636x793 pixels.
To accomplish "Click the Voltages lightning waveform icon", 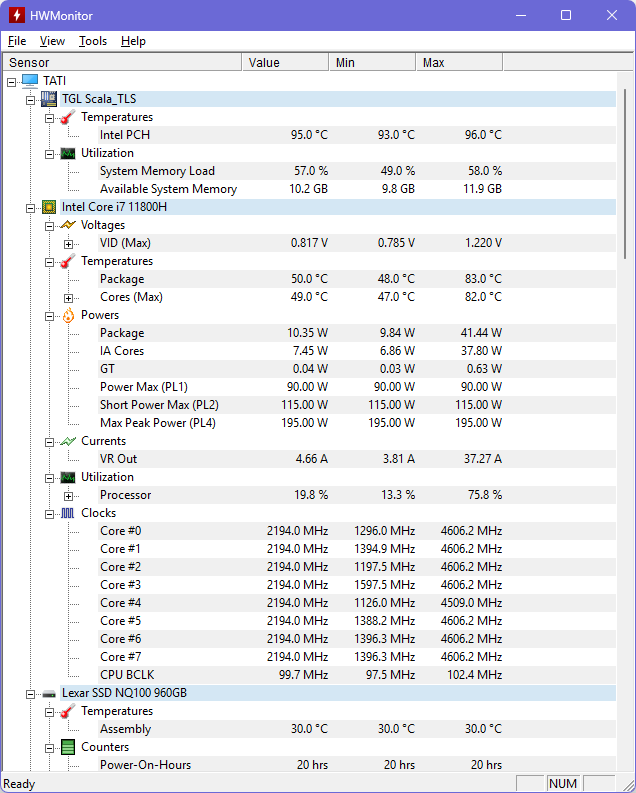I will pos(68,225).
